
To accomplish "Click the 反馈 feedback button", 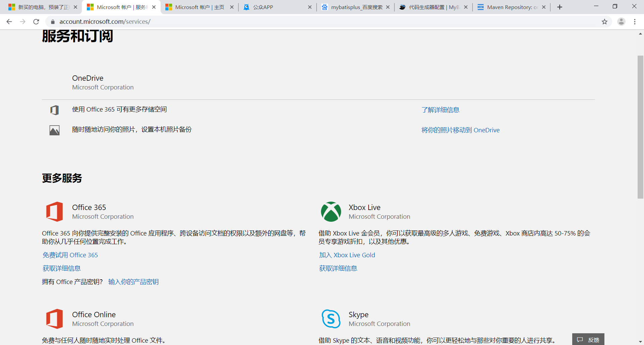I will (x=588, y=339).
